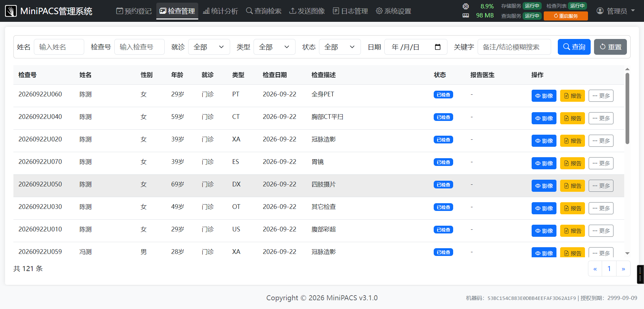Open the 状态 filter dropdown

[x=340, y=47]
